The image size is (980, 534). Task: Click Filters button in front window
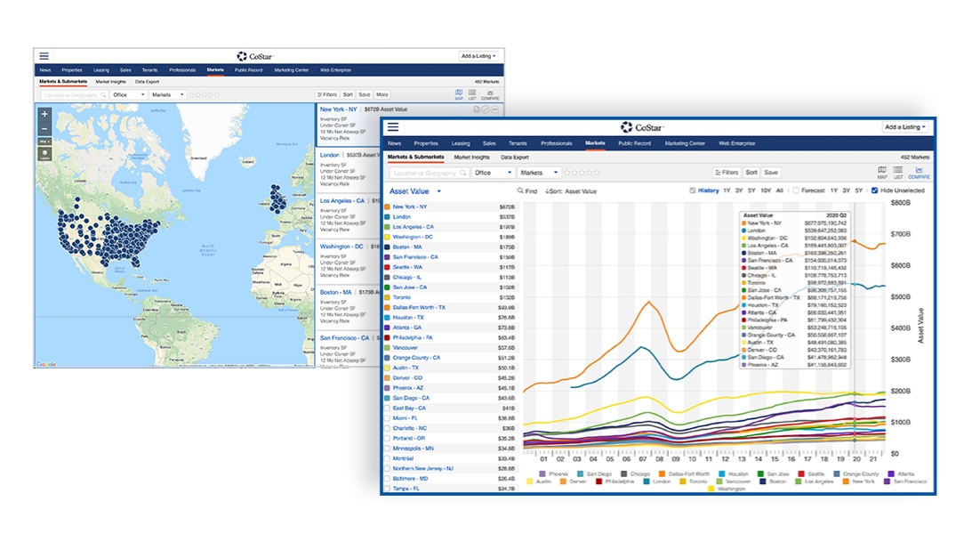click(727, 173)
